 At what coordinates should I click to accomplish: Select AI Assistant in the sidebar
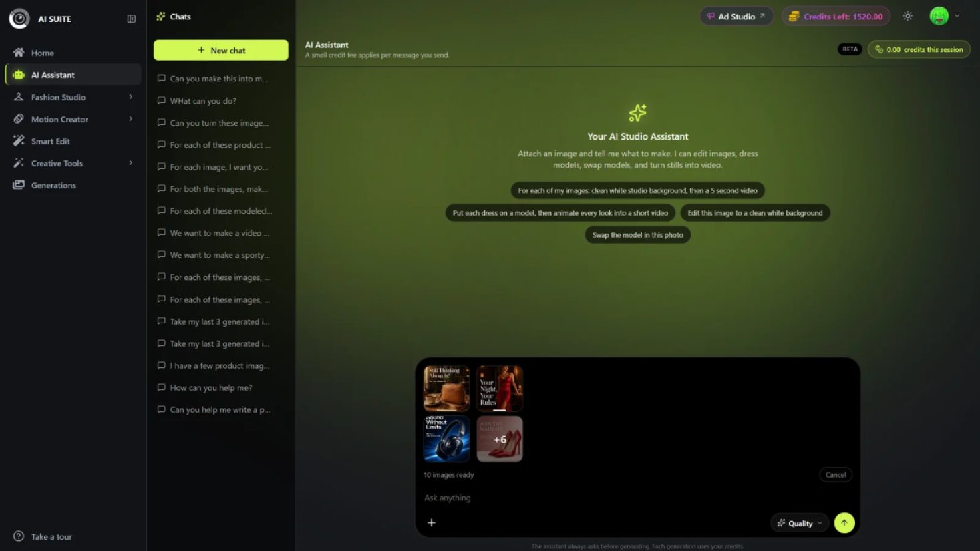73,75
